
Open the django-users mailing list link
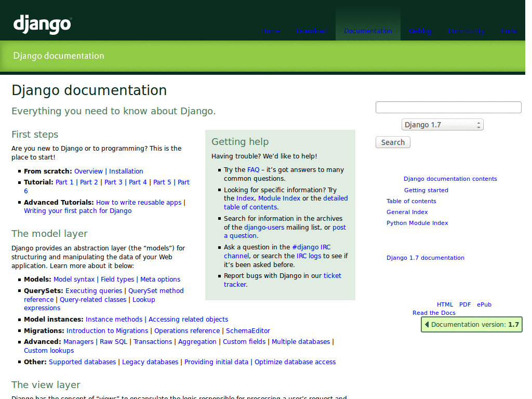click(264, 228)
